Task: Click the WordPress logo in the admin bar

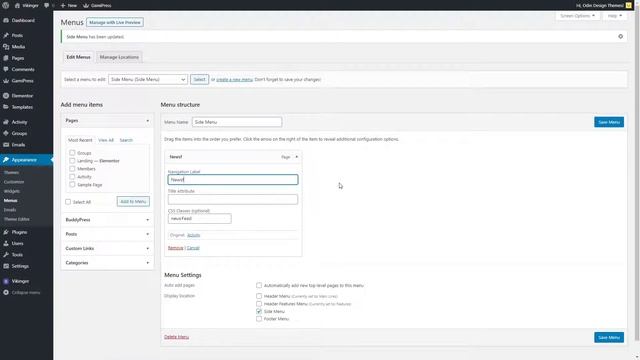Action: (x=6, y=5)
